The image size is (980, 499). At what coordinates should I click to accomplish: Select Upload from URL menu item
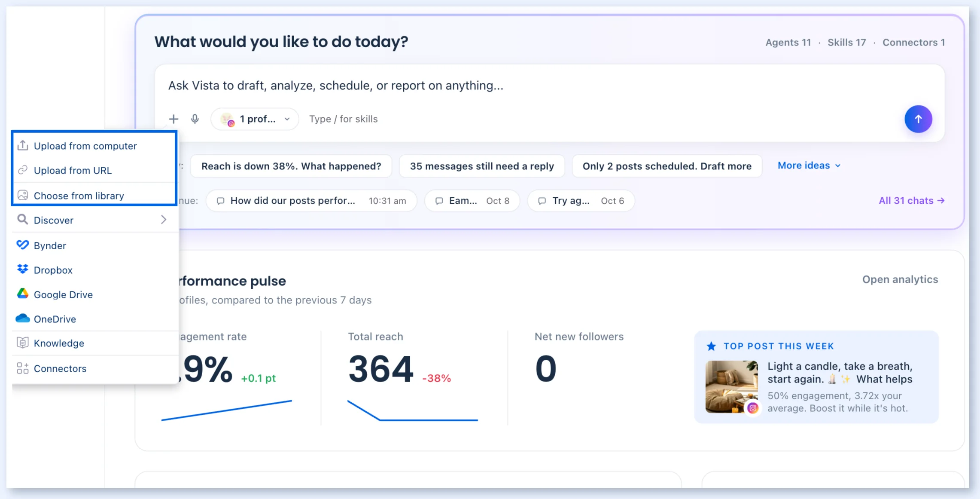94,170
